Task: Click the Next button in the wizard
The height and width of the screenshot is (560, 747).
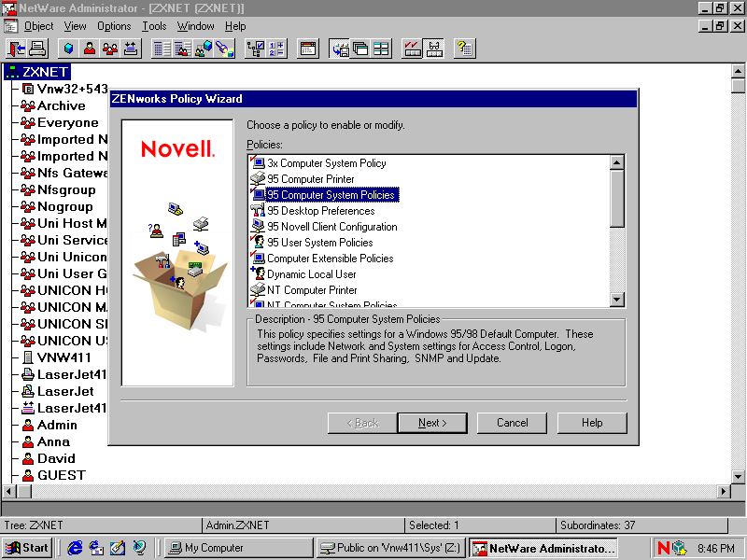Action: 432,423
